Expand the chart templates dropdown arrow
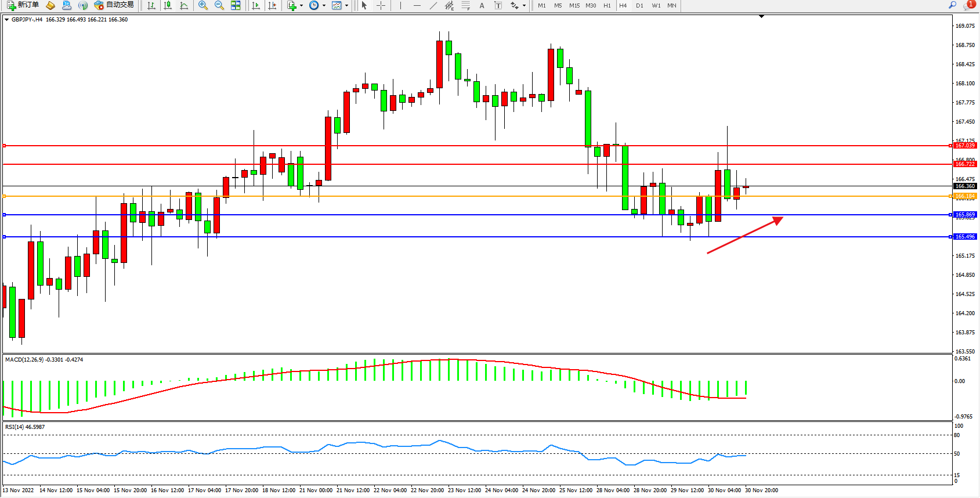This screenshot has width=980, height=498. point(347,5)
